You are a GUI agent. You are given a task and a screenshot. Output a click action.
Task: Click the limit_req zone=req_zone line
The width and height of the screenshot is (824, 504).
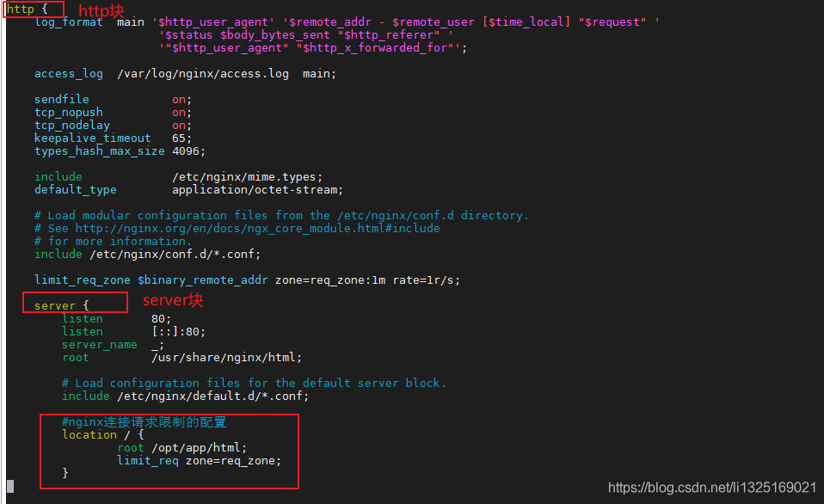200,461
